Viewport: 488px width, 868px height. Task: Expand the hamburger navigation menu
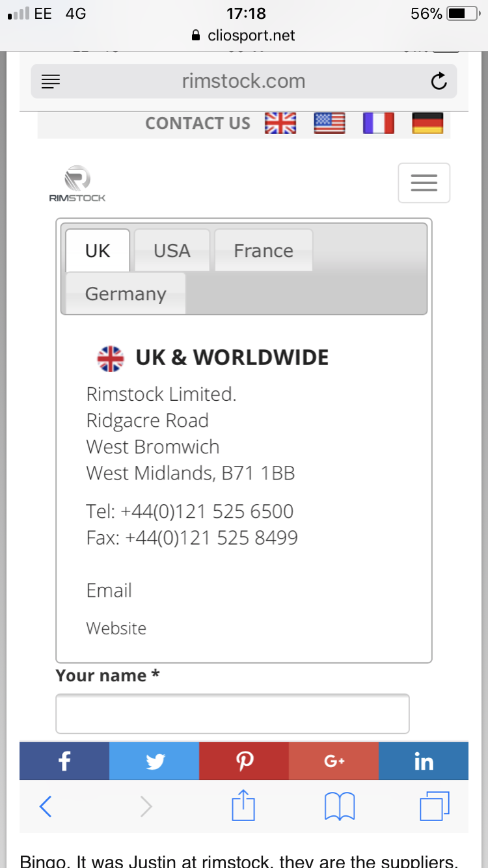tap(424, 183)
